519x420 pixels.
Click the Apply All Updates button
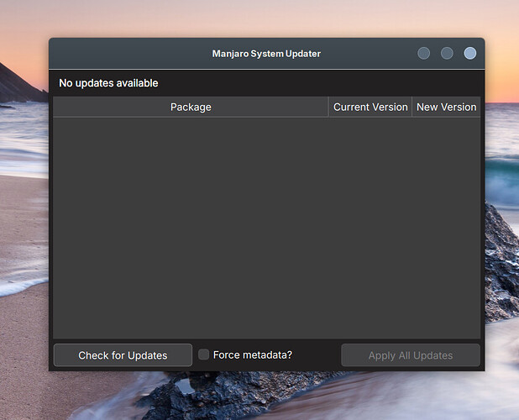pyautogui.click(x=411, y=355)
